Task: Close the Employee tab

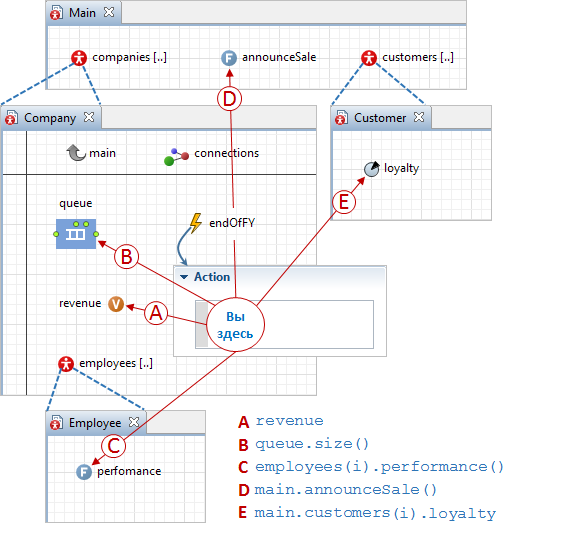Action: (134, 422)
